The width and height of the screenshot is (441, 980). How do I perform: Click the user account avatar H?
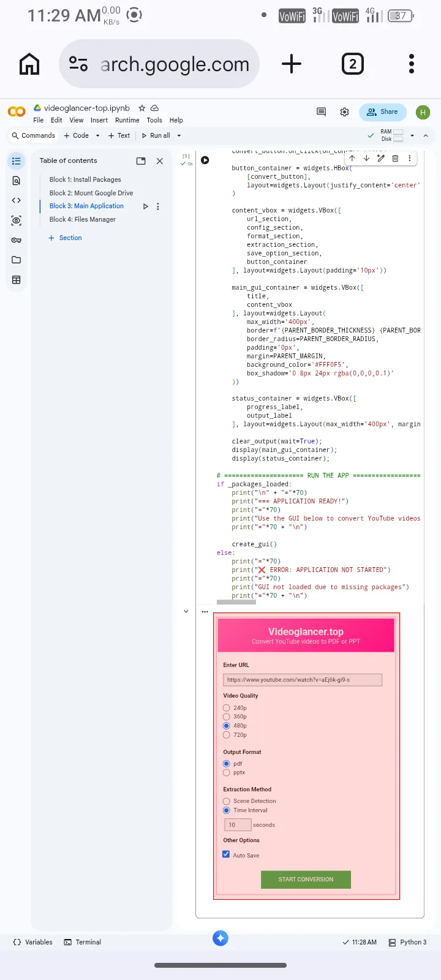(x=423, y=112)
